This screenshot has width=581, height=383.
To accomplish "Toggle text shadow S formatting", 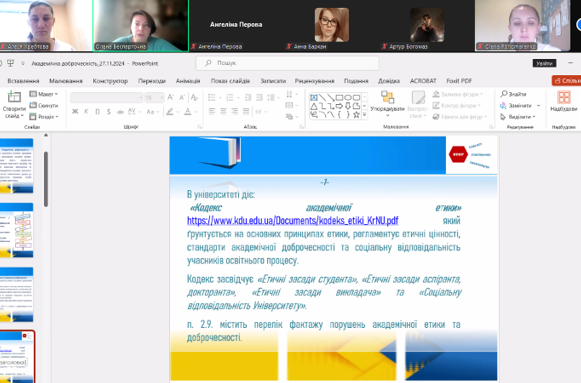I will pyautogui.click(x=109, y=111).
